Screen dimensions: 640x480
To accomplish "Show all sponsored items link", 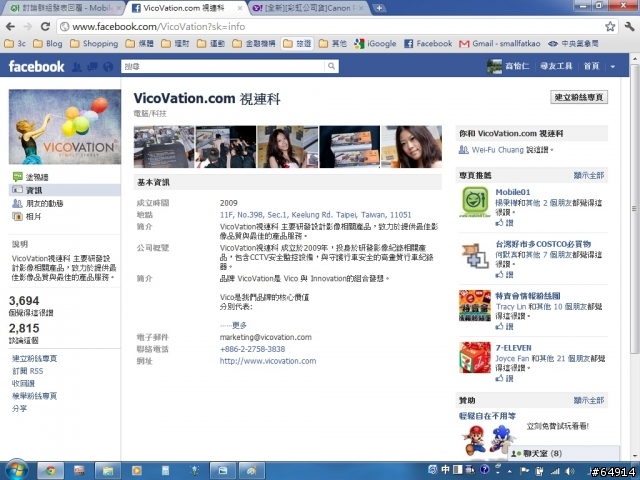I will pos(589,400).
